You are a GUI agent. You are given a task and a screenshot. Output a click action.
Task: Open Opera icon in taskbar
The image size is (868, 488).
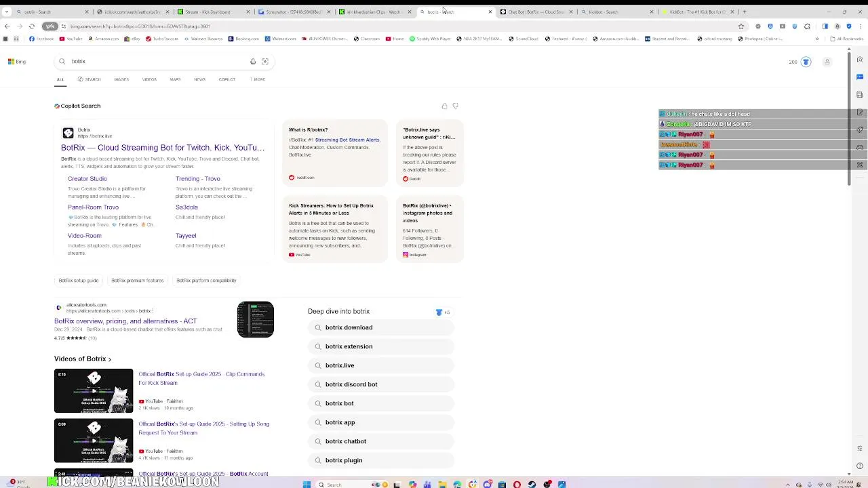point(517,484)
